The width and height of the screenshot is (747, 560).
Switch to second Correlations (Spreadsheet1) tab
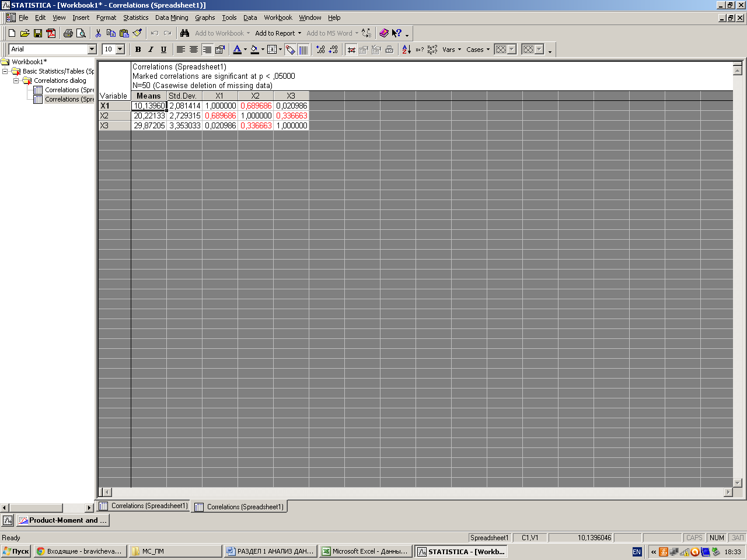[239, 507]
